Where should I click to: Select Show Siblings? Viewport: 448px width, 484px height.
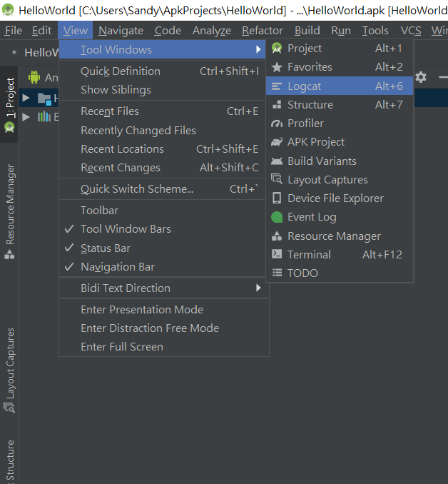point(162,90)
